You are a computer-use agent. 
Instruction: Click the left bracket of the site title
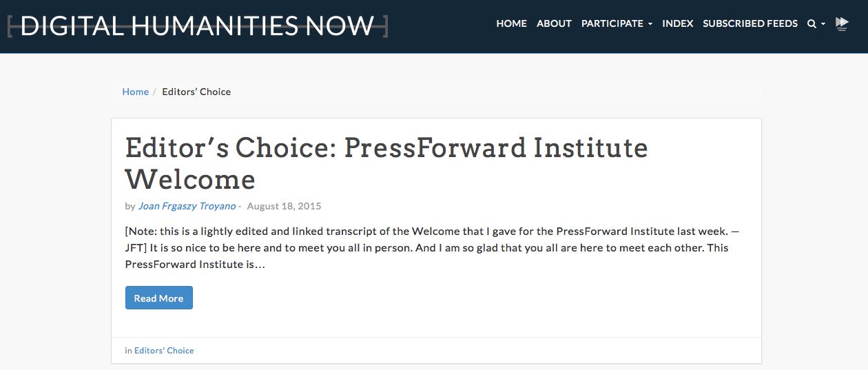pos(10,25)
